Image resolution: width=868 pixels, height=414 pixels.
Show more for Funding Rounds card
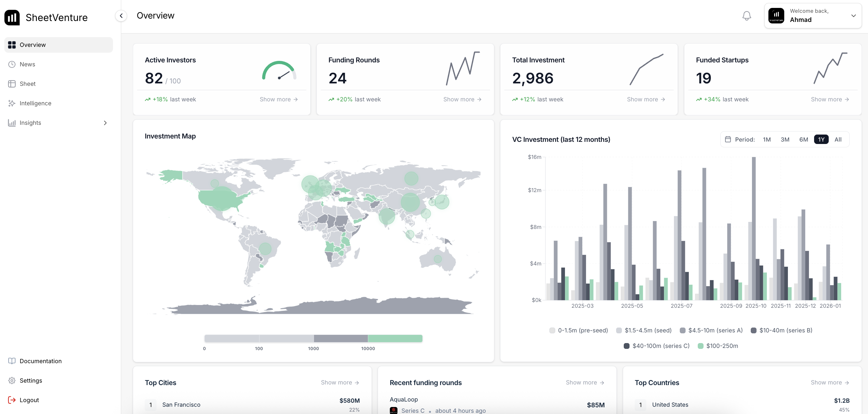(x=462, y=99)
